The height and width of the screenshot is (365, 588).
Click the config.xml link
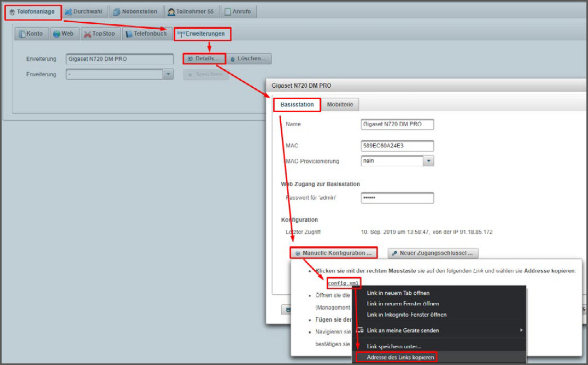click(x=343, y=283)
